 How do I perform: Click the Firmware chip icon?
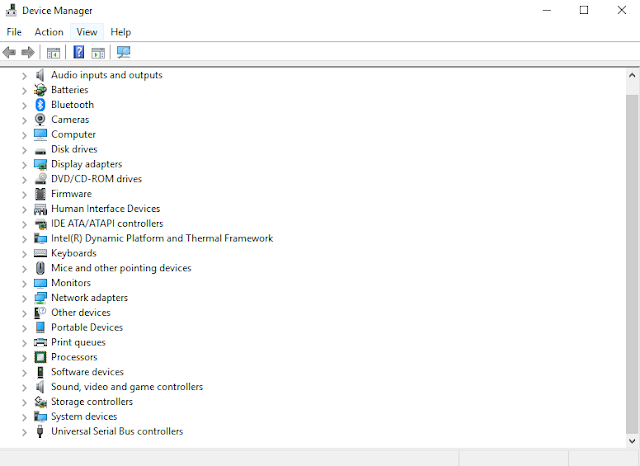(40, 194)
